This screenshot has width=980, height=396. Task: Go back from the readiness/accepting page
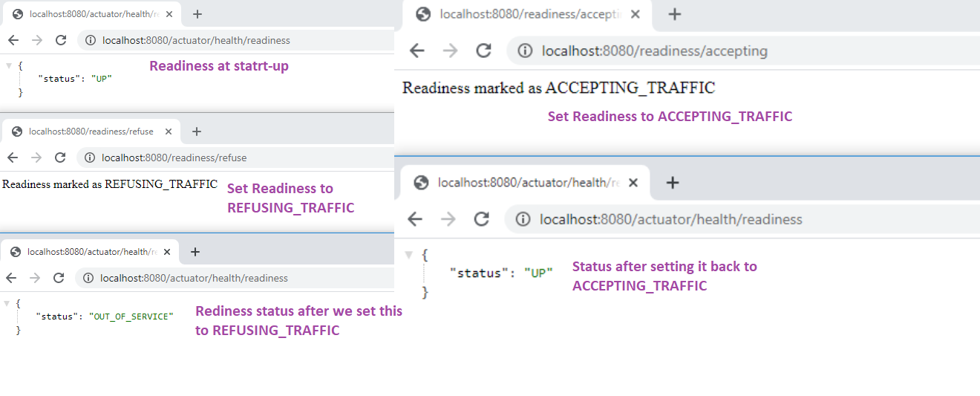pyautogui.click(x=417, y=51)
